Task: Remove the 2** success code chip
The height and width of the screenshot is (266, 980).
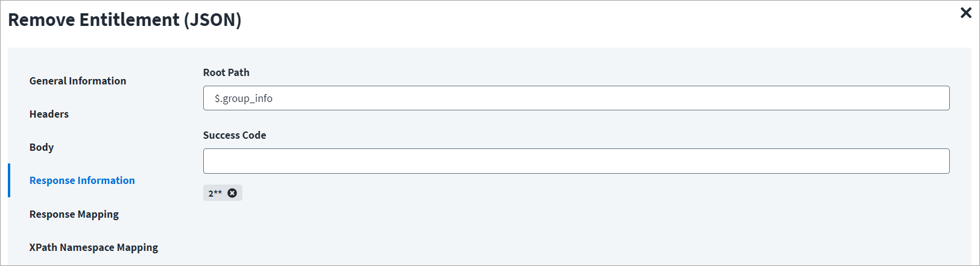Action: click(x=232, y=193)
